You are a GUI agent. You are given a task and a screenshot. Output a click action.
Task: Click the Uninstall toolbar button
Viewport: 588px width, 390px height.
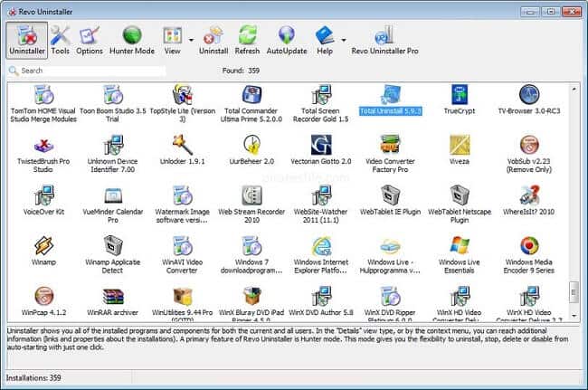tap(213, 40)
